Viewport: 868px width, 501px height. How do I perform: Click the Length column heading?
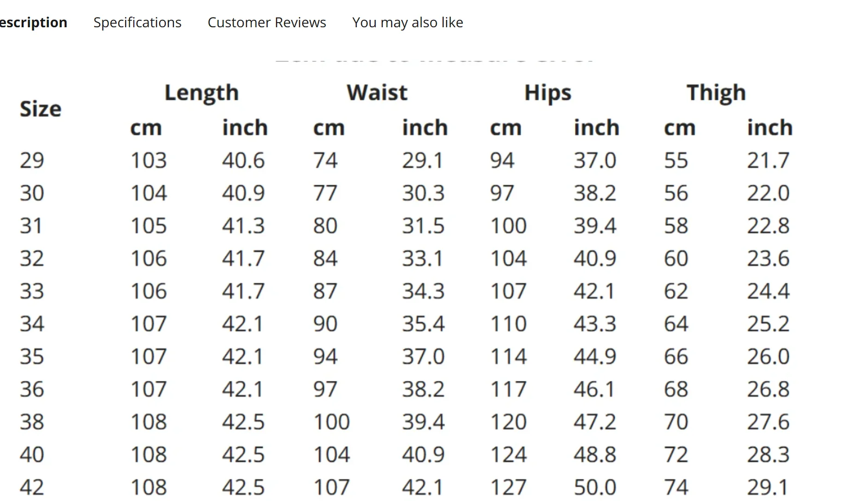(x=201, y=93)
